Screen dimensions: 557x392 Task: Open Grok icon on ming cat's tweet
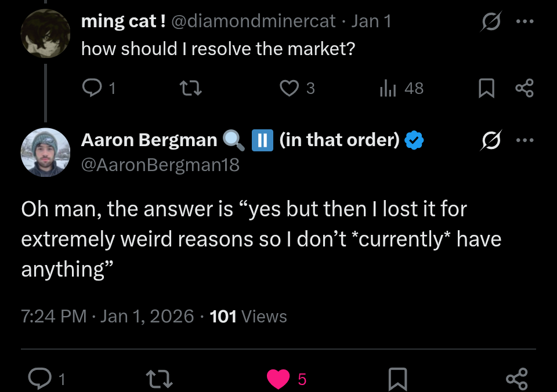tap(491, 21)
